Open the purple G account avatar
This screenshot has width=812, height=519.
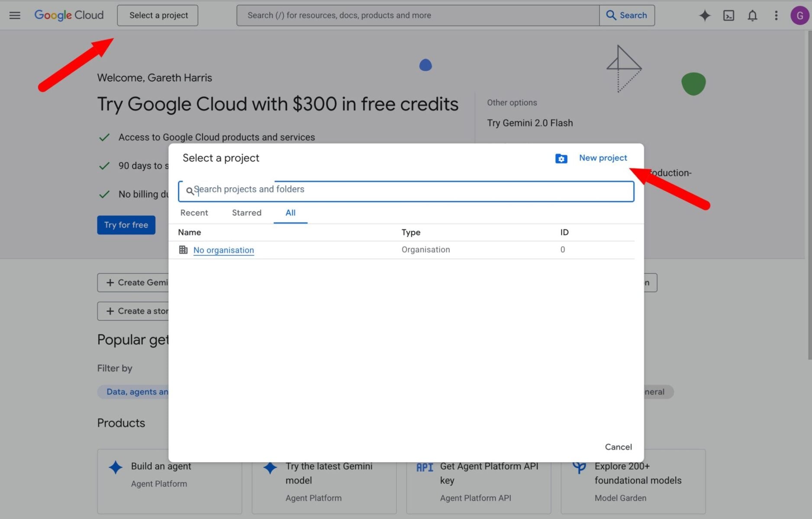(799, 16)
